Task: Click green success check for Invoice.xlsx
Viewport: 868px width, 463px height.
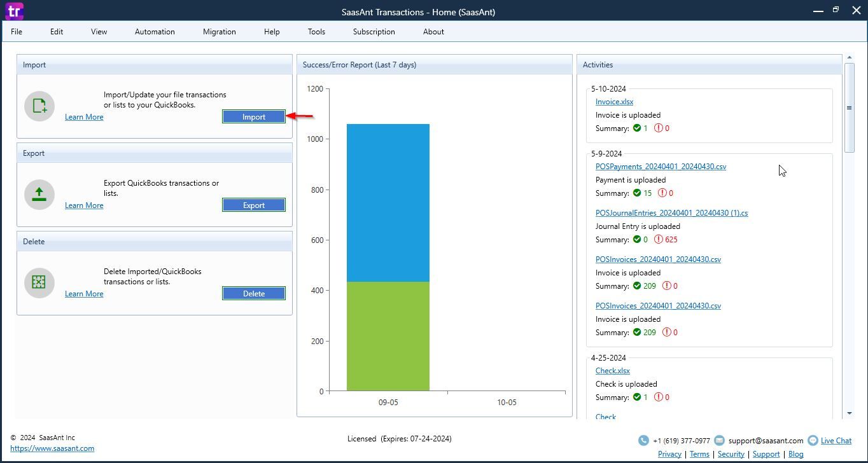Action: tap(636, 128)
